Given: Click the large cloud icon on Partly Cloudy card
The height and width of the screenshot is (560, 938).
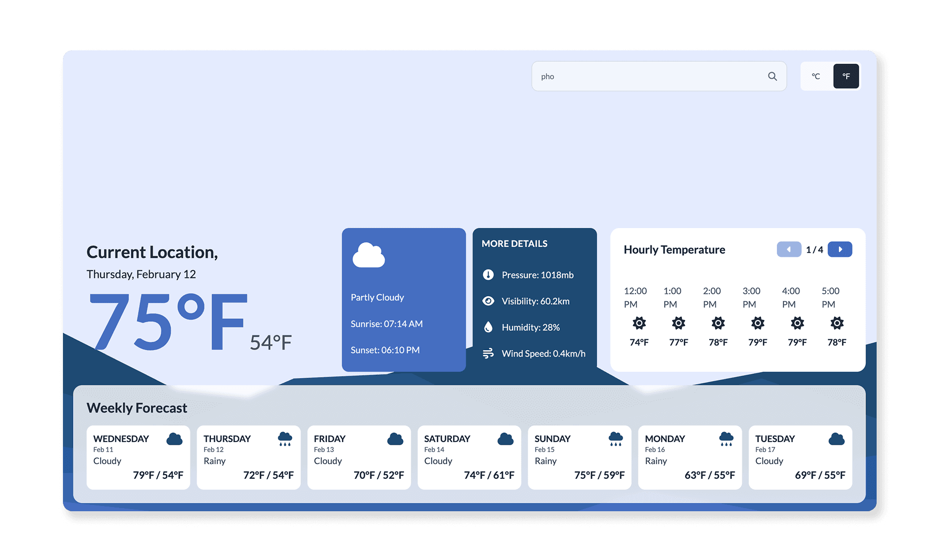Looking at the screenshot, I should [369, 255].
